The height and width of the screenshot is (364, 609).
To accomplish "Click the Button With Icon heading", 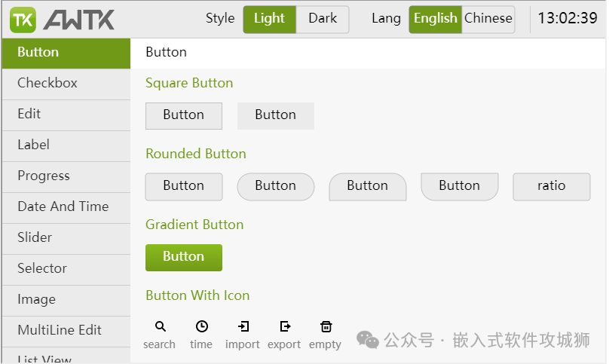I will point(197,296).
